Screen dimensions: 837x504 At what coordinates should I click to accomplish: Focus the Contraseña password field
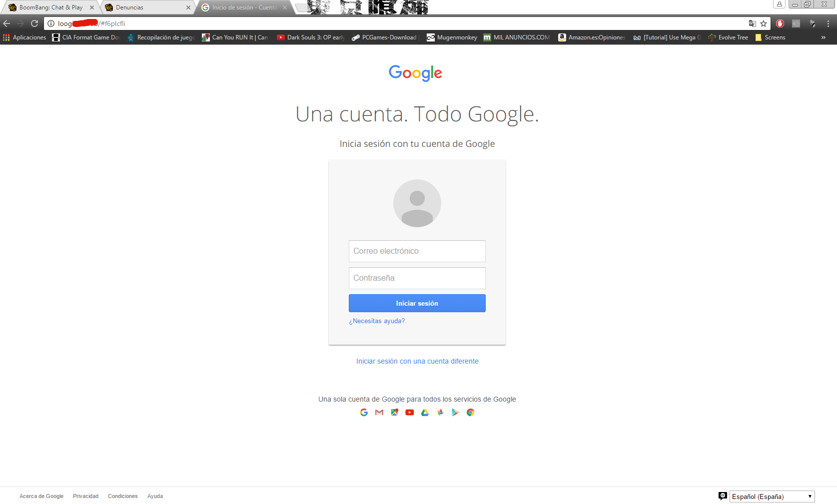point(417,278)
